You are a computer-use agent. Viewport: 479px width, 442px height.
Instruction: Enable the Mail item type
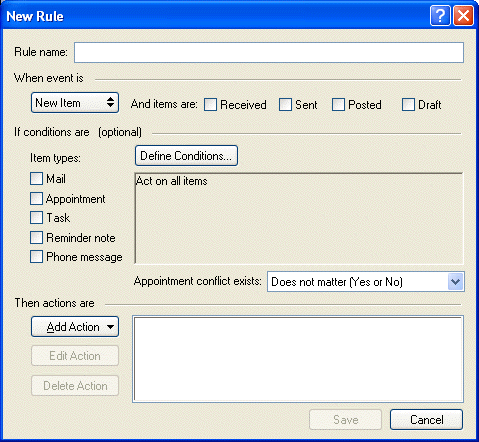tap(36, 179)
